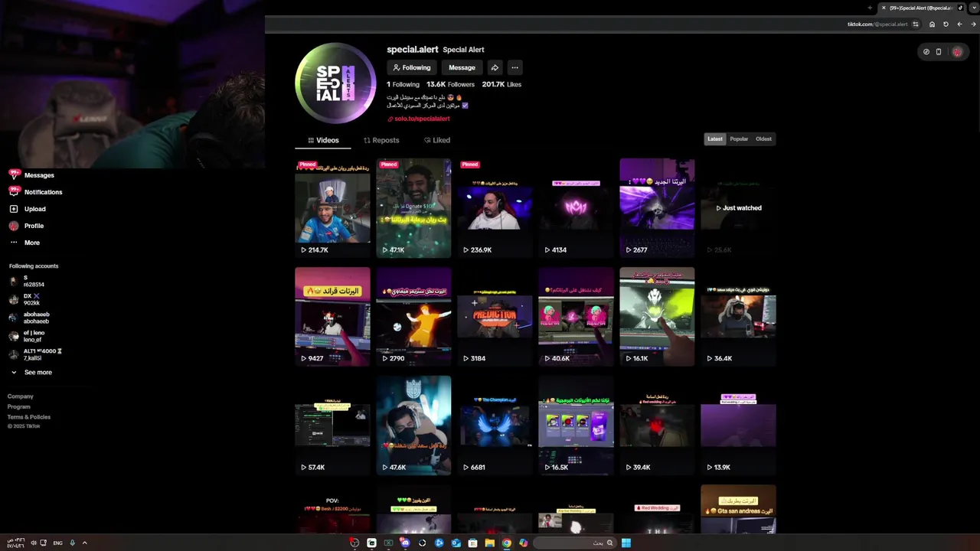Open the tab search dropdown arrow
The image size is (980, 551).
[x=972, y=8]
